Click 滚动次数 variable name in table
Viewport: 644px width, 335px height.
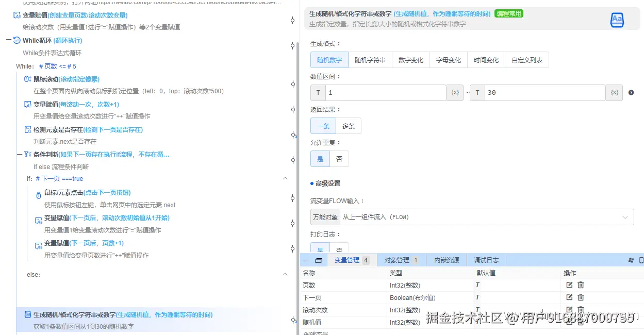[315, 310]
